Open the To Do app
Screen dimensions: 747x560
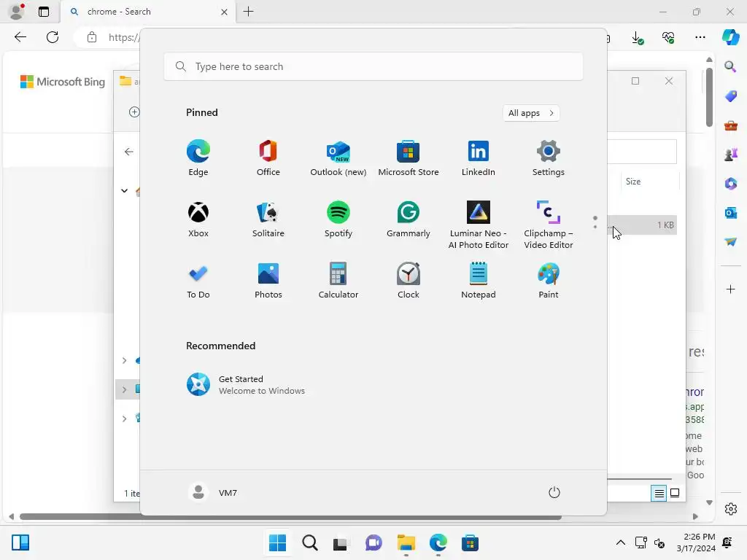pos(198,281)
